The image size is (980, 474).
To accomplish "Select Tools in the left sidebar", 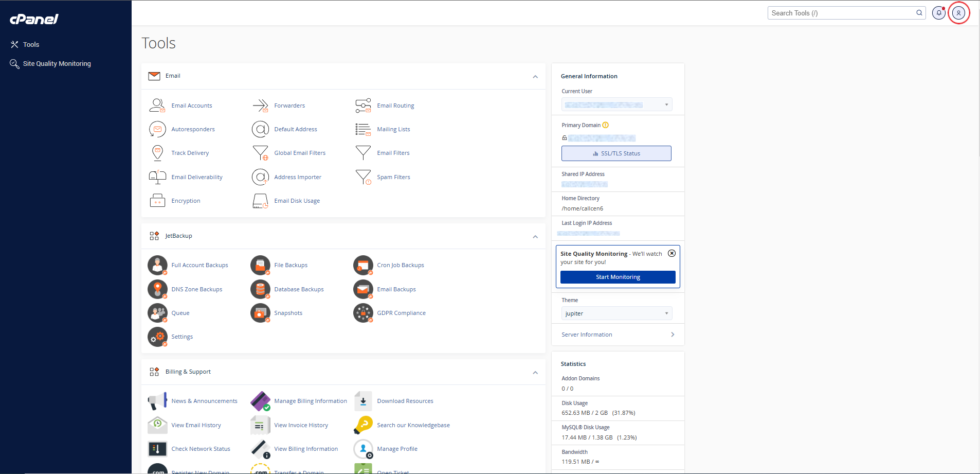I will pos(31,45).
